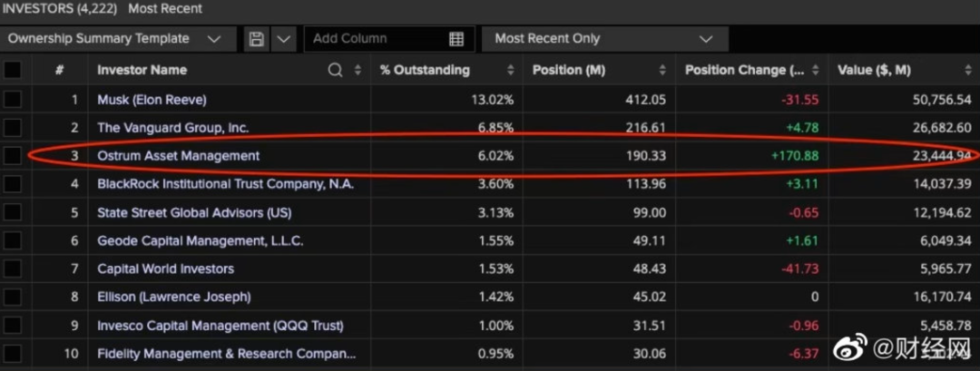Open Fidelity Management & Research Company link

[227, 354]
